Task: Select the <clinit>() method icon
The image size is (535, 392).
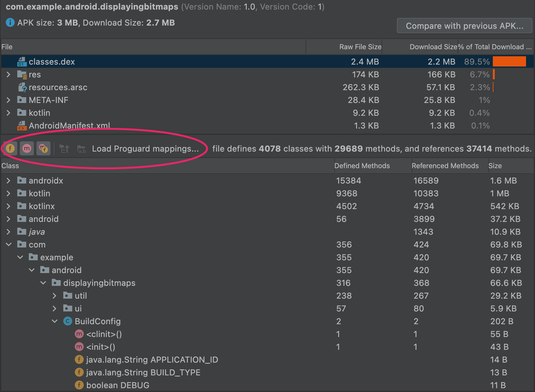Action: click(79, 334)
